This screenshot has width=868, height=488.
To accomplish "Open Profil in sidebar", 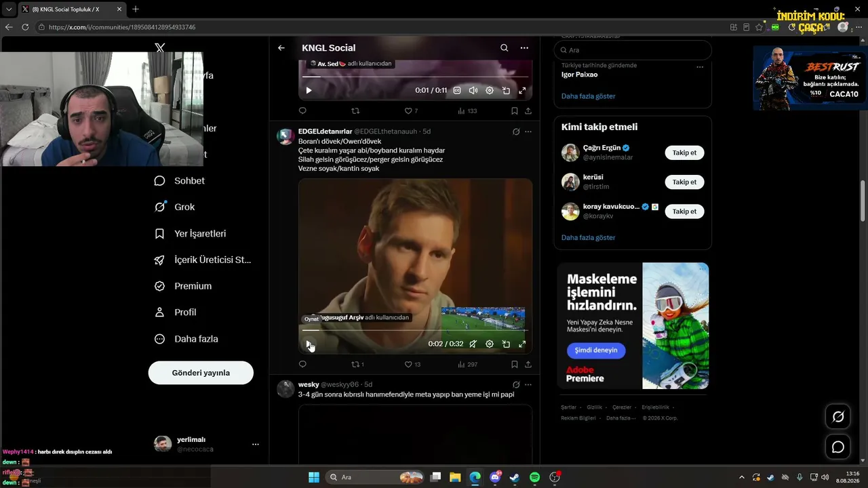I will [x=176, y=312].
